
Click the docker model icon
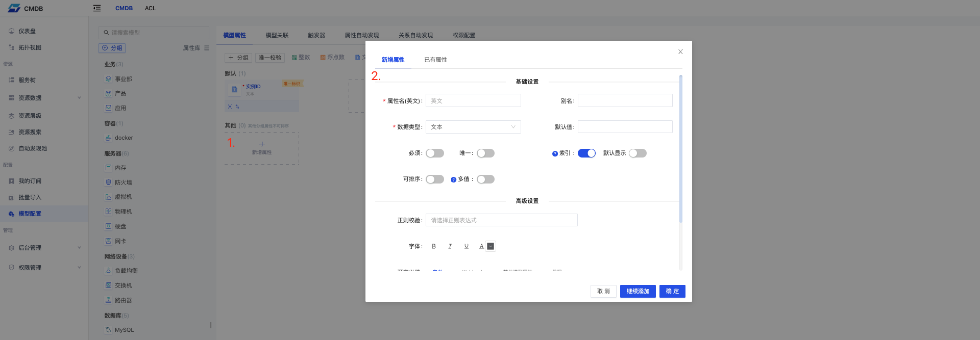point(108,138)
